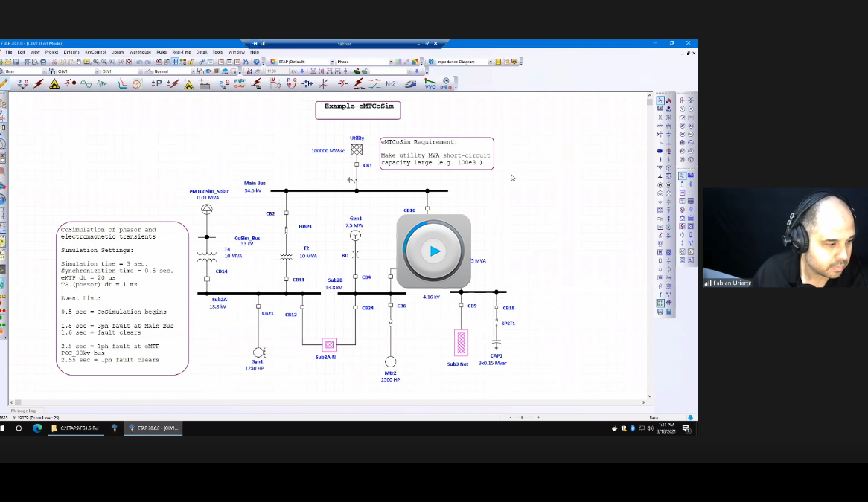Select the Gen1 generator symbol

356,236
